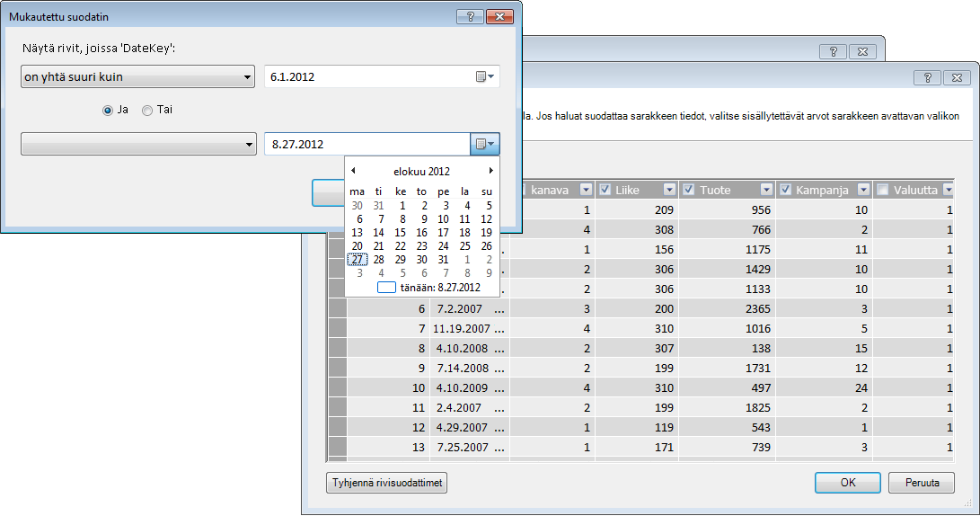Open filter dropdown for Liike column

point(669,190)
